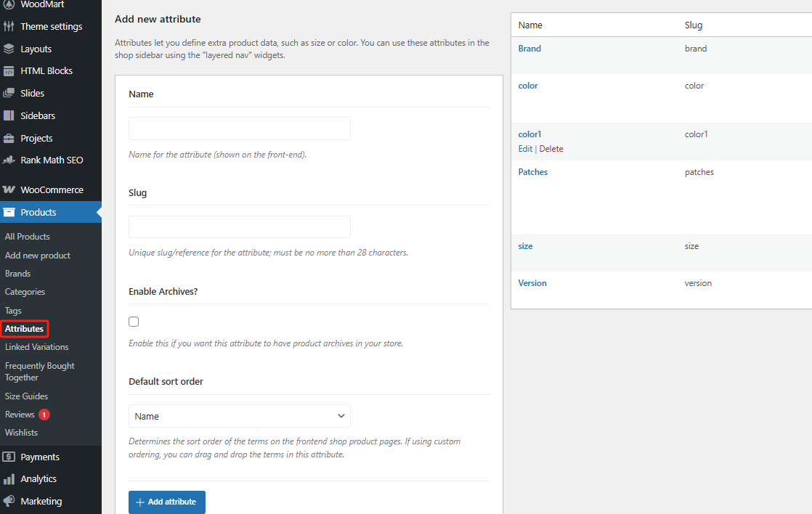Click the Marketing megaphone icon

9,502
